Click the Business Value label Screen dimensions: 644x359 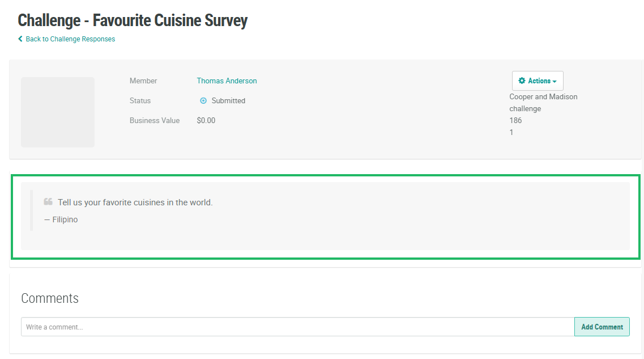tap(155, 121)
